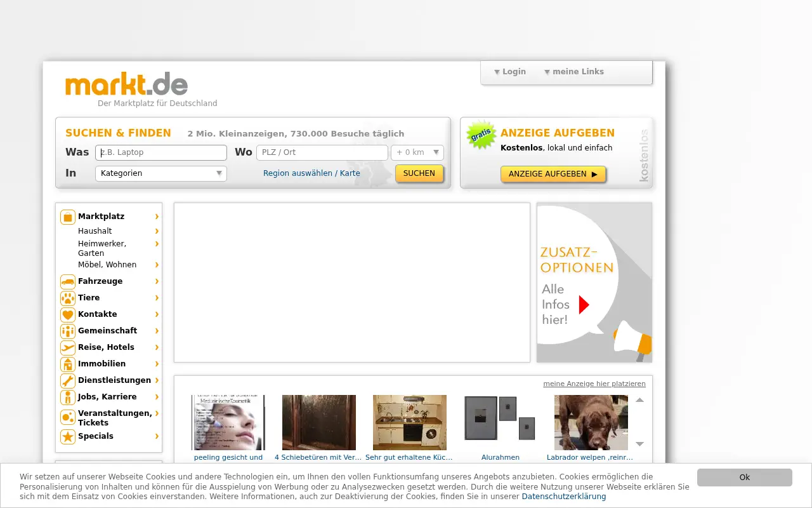812x508 pixels.
Task: Expand the Haushalt subcategory arrow
Action: [x=157, y=231]
